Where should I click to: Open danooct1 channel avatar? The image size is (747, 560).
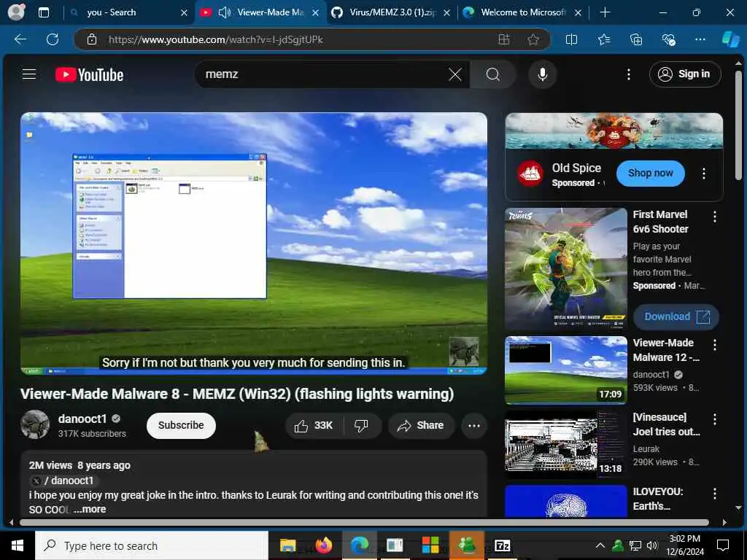[35, 424]
